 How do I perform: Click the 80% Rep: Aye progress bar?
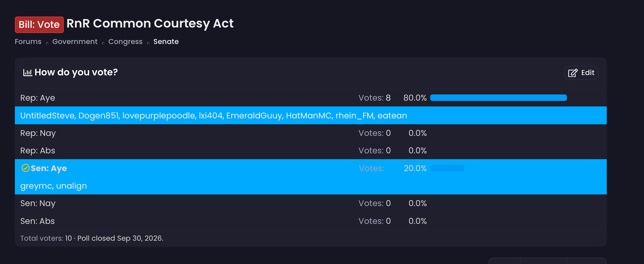pos(498,98)
